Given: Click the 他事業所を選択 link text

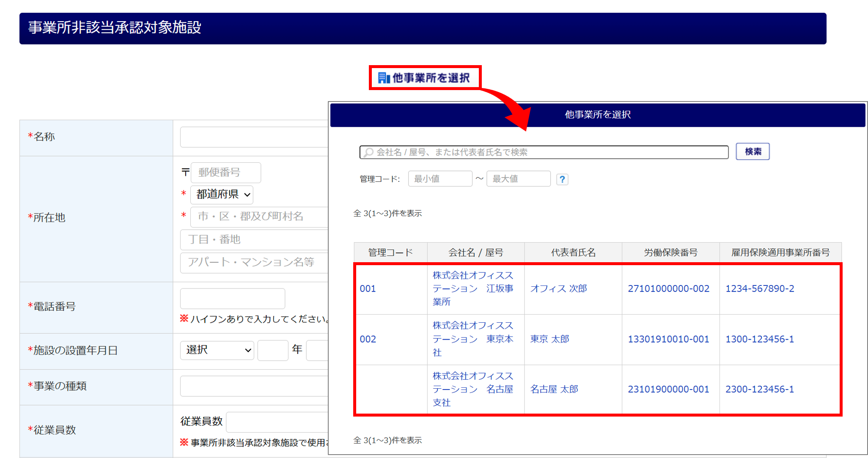Looking at the screenshot, I should click(x=431, y=78).
